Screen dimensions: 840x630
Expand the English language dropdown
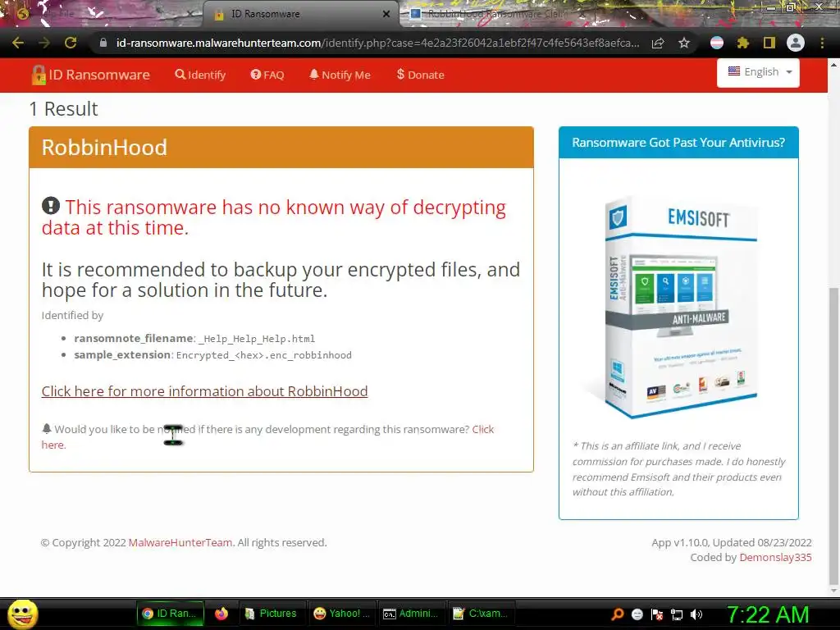tap(758, 72)
